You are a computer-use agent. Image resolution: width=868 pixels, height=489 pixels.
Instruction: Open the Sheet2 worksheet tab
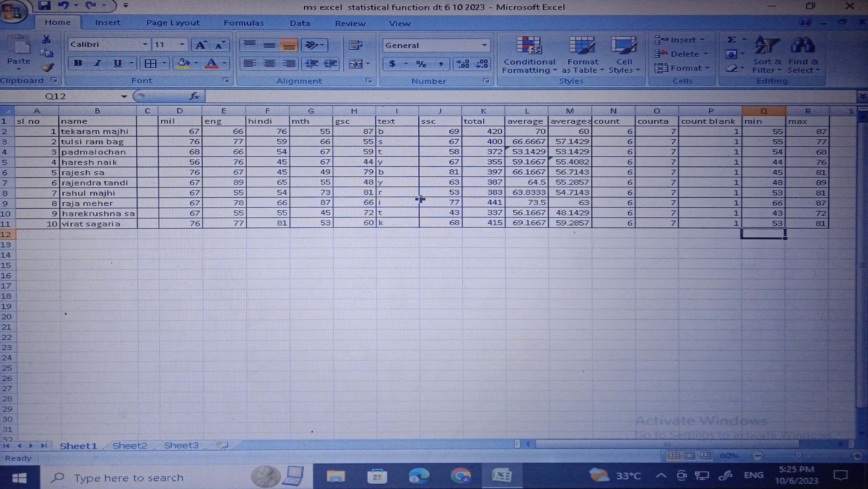coord(130,446)
